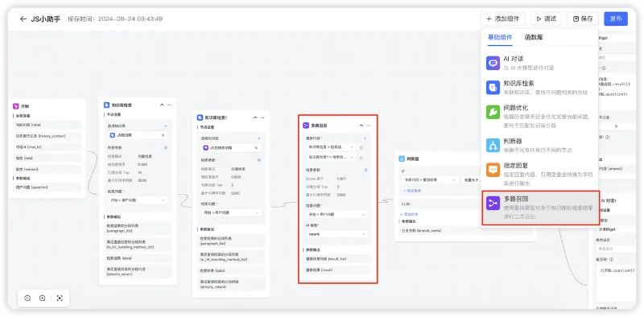The width and height of the screenshot is (644, 317).
Task: Add a knowledge base in 知识库检索 node
Action: (x=166, y=126)
